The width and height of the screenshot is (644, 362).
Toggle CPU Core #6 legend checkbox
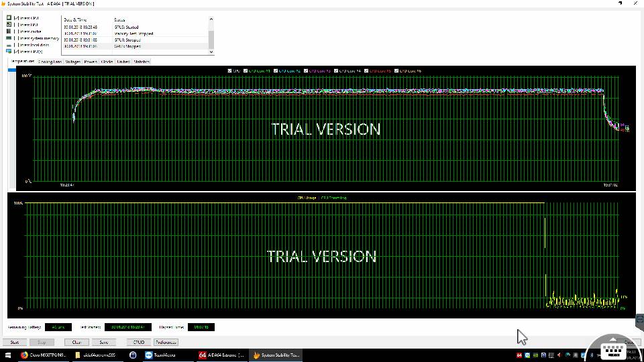396,70
